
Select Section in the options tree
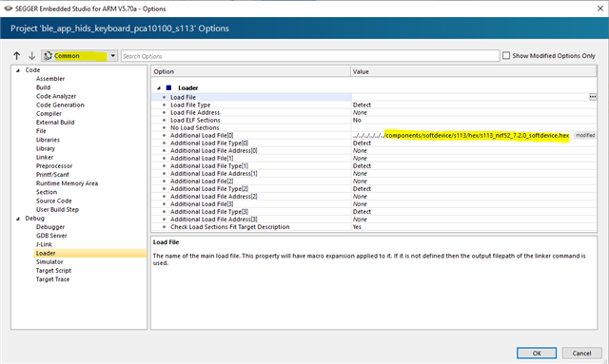47,192
